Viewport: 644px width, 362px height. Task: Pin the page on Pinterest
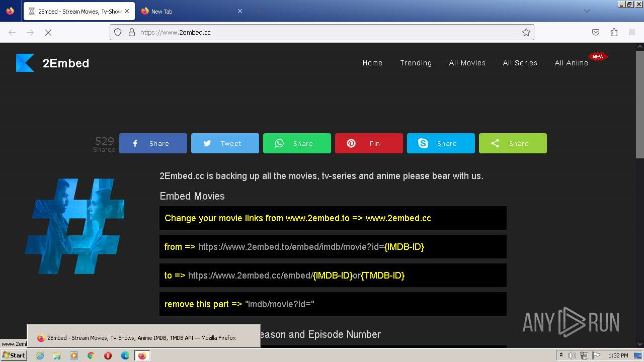click(x=369, y=143)
